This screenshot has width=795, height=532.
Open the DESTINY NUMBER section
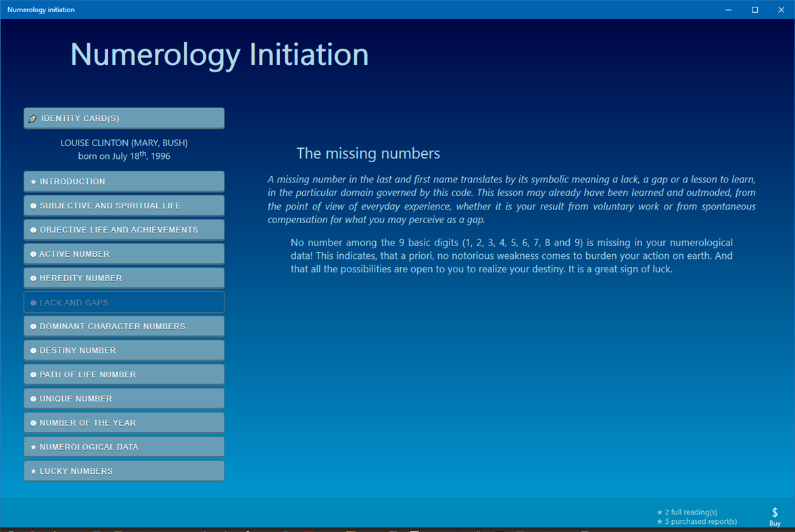click(124, 350)
